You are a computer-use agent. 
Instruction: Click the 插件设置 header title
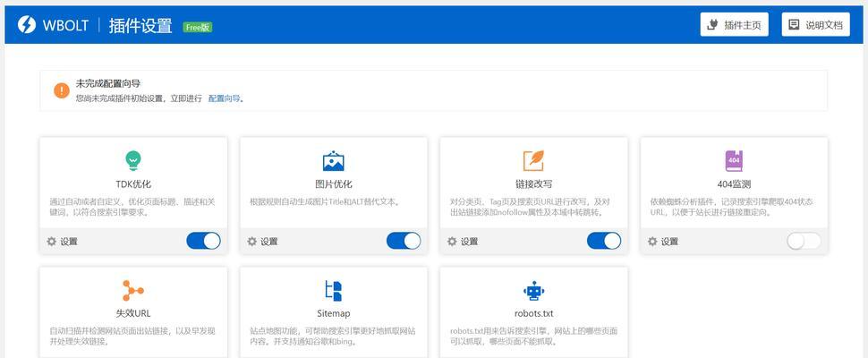(x=140, y=25)
